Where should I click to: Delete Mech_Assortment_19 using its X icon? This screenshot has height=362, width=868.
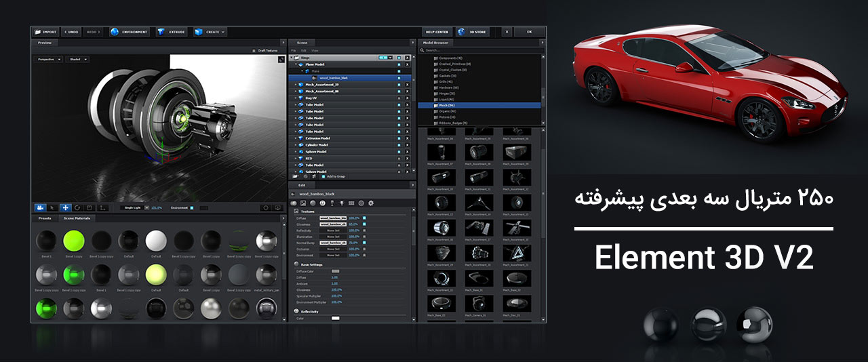407,85
